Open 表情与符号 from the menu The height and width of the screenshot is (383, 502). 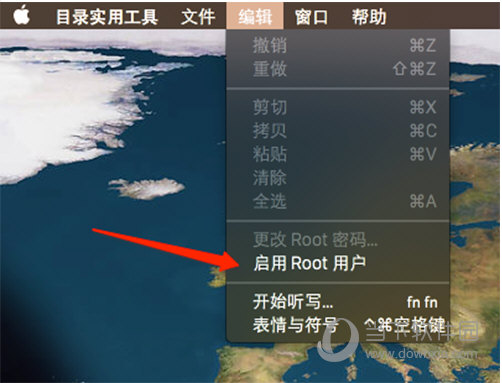tap(338, 325)
